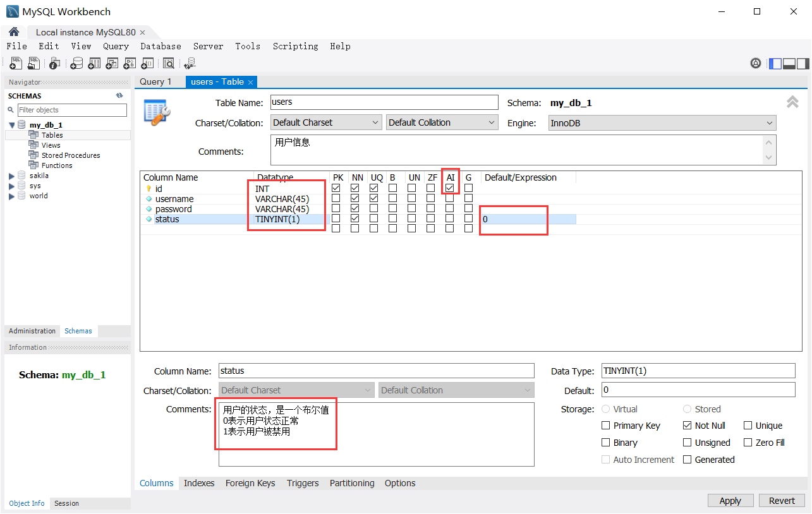Refresh the schemas list icon

pyautogui.click(x=119, y=96)
